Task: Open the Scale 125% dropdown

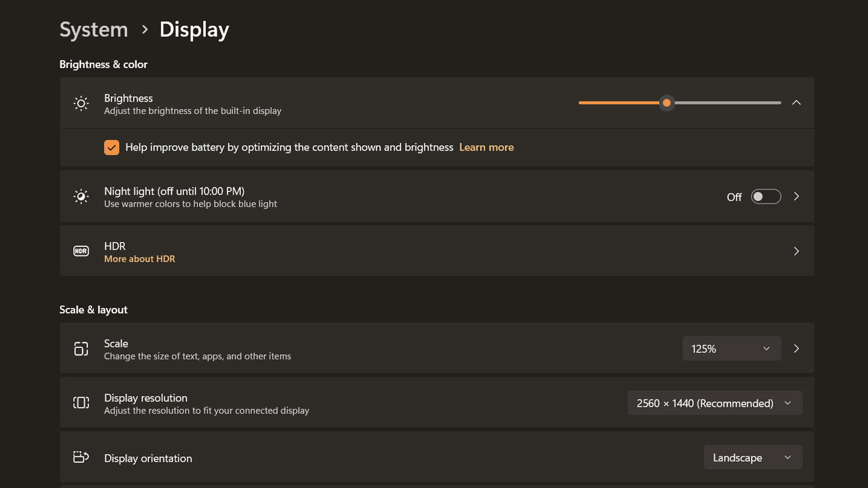Action: [x=731, y=348]
